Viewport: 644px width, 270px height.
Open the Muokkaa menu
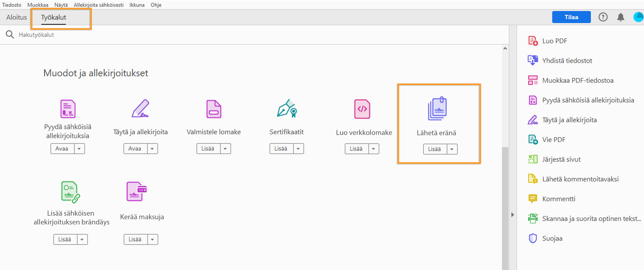[x=38, y=5]
